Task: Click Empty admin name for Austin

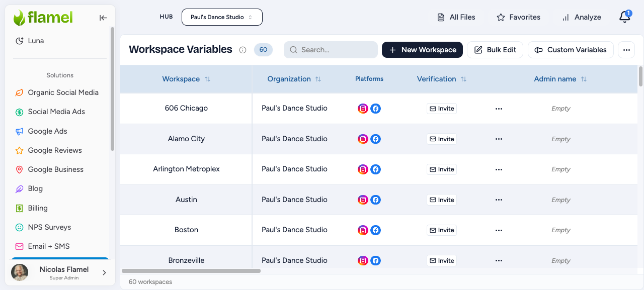Action: click(560, 200)
